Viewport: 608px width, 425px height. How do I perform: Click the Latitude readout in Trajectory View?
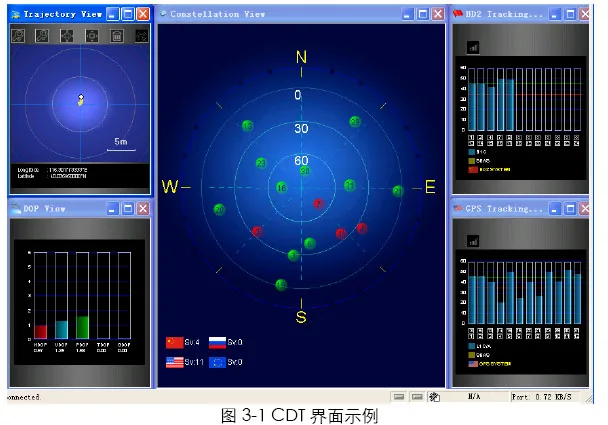tap(52, 176)
